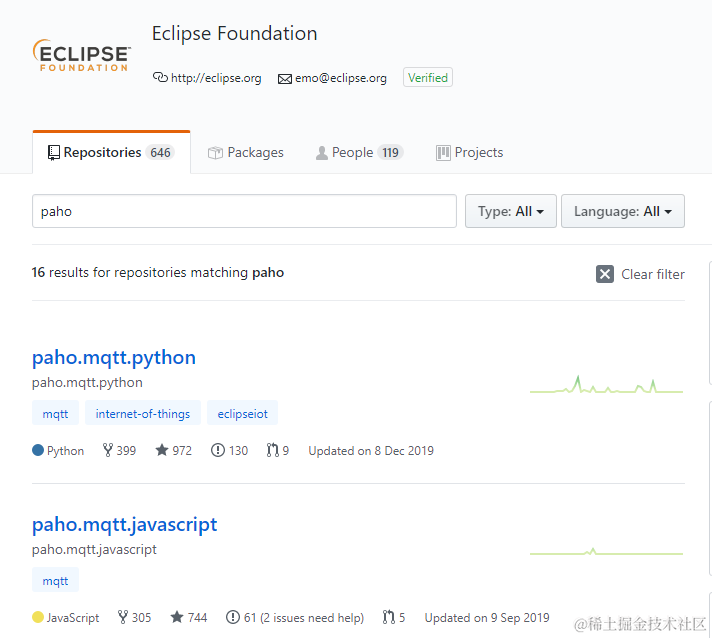The height and width of the screenshot is (638, 712).
Task: Click the fork icon next to 399
Action: click(x=108, y=450)
